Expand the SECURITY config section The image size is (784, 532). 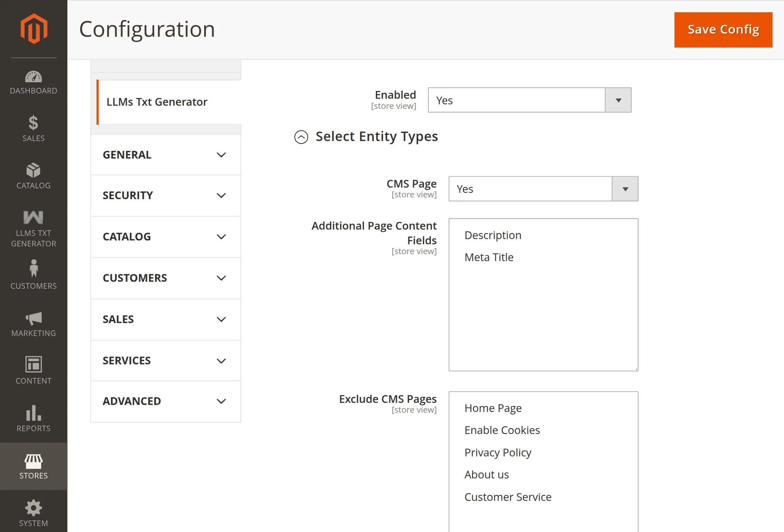point(166,195)
